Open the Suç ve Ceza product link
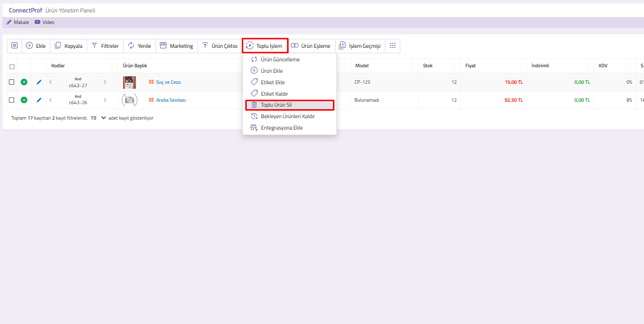644x324 pixels. pyautogui.click(x=168, y=82)
